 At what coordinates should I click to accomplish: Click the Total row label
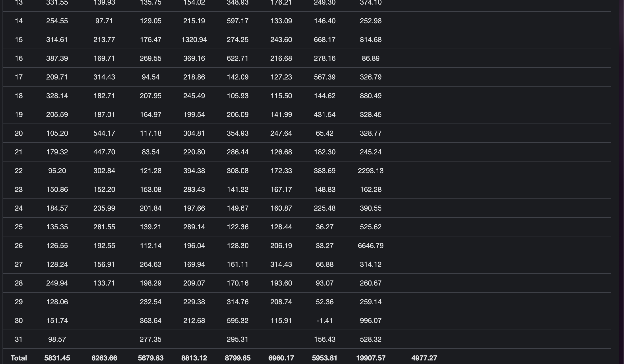point(19,358)
